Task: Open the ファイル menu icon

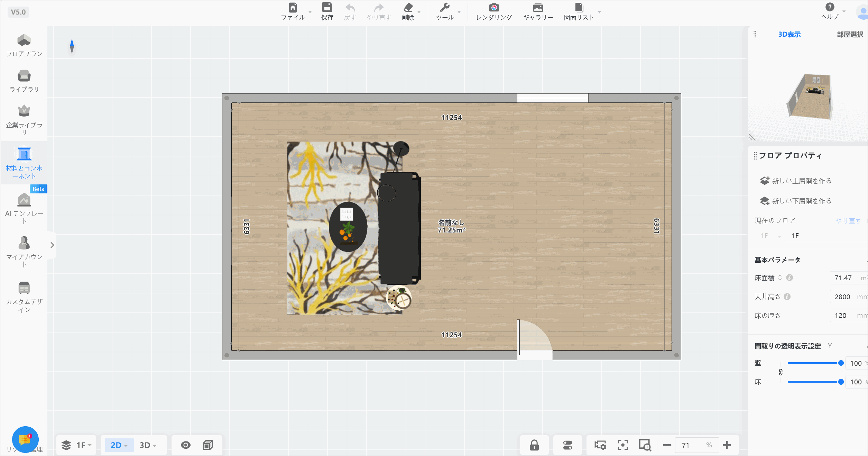Action: click(x=293, y=8)
